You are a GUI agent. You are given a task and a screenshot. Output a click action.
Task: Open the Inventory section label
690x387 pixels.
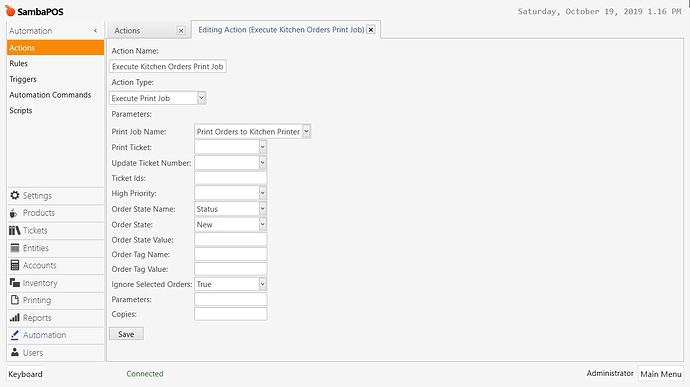point(40,283)
